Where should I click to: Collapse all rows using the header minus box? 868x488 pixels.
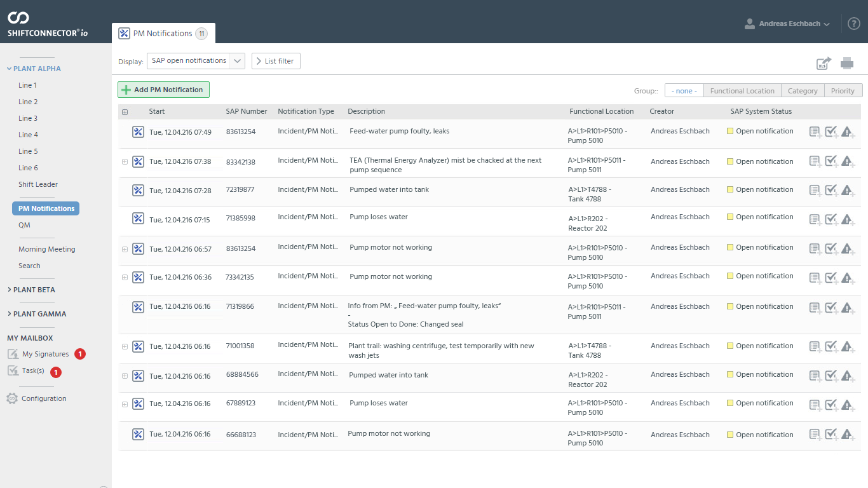tap(125, 111)
